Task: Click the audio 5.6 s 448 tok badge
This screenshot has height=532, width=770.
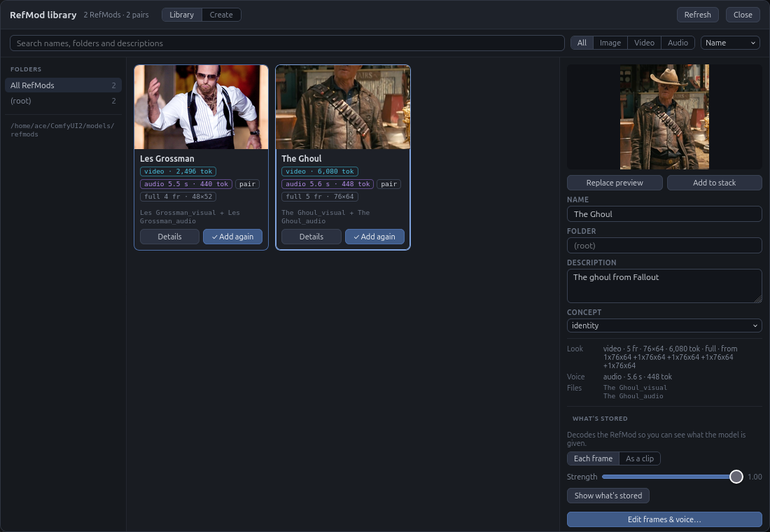Action: click(328, 184)
